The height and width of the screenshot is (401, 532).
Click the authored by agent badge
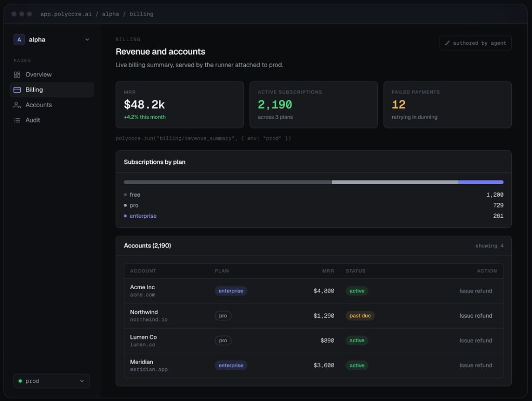(475, 43)
